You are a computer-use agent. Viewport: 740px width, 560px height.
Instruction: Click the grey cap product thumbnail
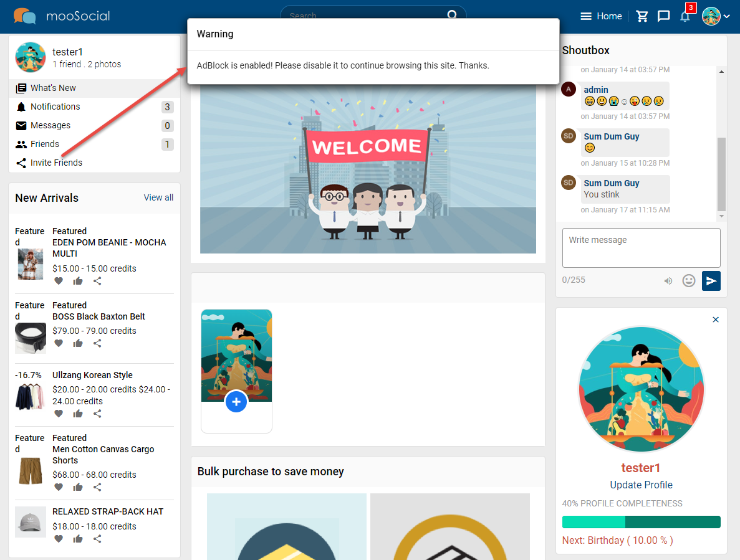(x=30, y=522)
